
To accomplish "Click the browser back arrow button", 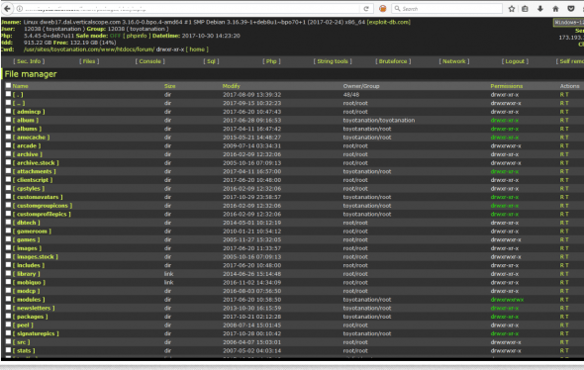I will click(x=7, y=8).
